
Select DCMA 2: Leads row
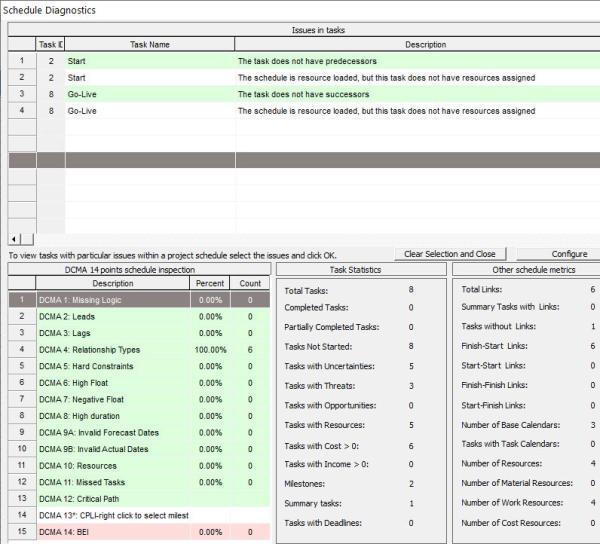(139, 317)
